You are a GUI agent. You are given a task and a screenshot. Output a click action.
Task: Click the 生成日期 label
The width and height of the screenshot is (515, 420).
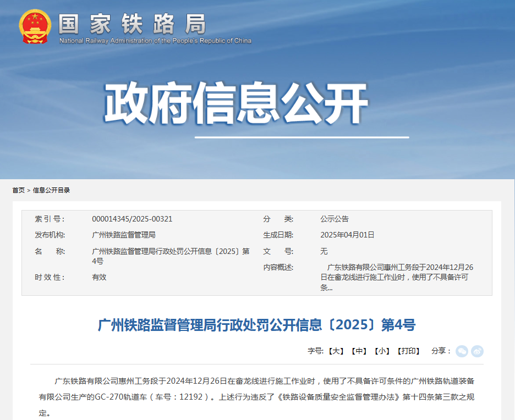pos(278,235)
